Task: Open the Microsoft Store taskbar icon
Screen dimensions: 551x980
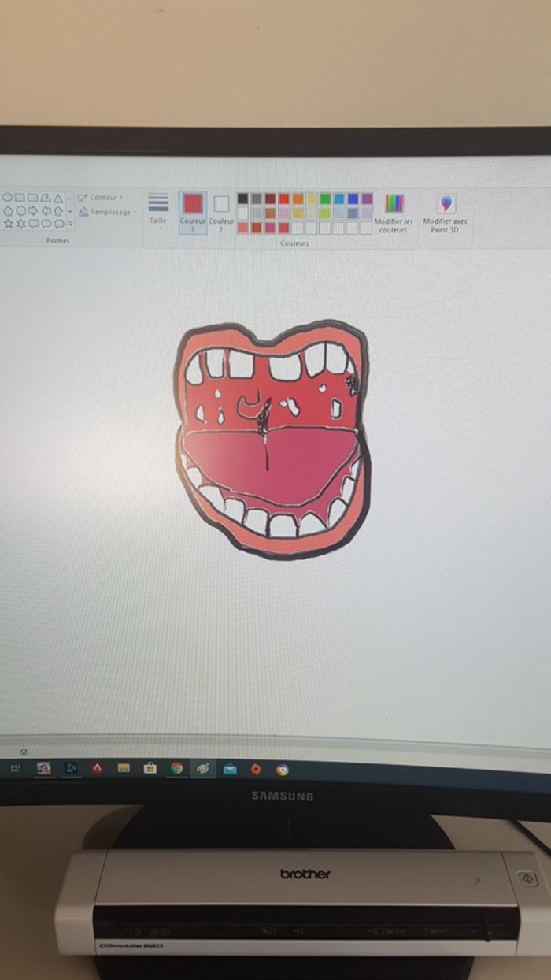Action: 150,768
